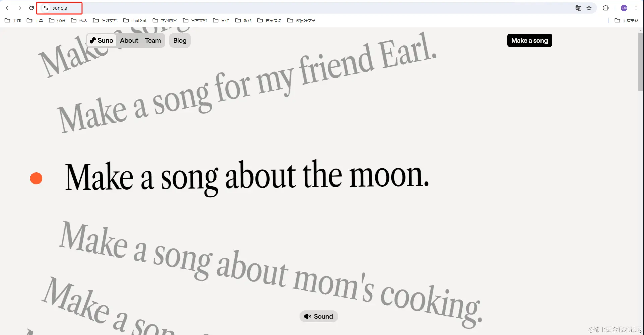The image size is (644, 335).
Task: Click the black Make a song button
Action: click(529, 40)
